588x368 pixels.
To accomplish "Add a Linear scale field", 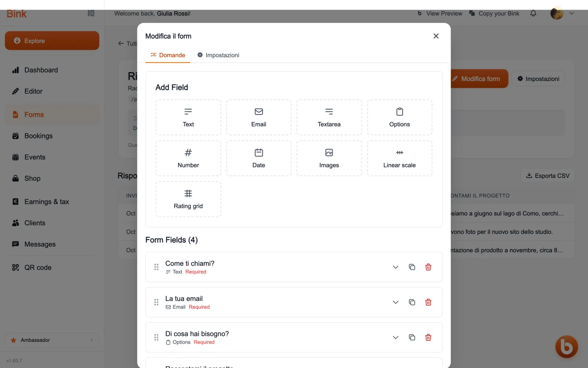I will (399, 158).
